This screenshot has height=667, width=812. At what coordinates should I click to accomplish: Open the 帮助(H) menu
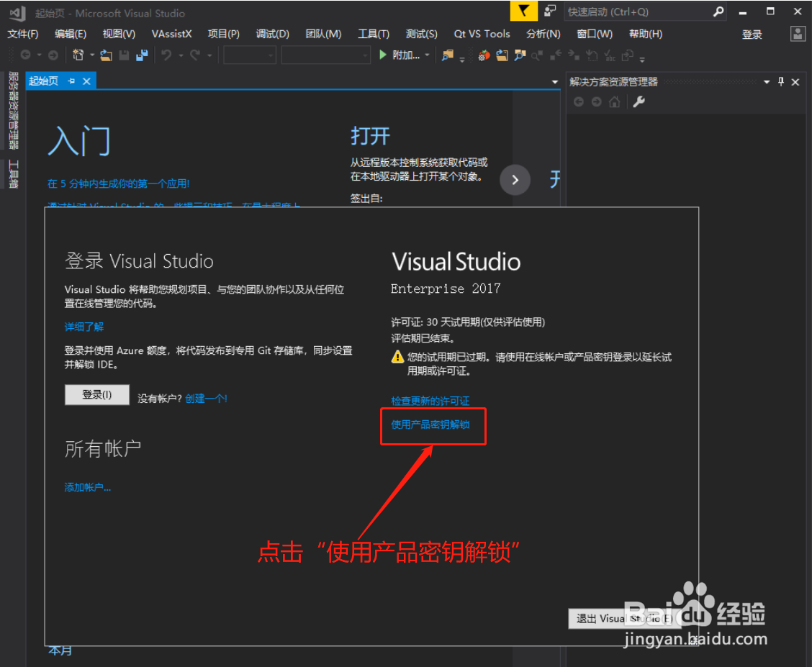645,34
